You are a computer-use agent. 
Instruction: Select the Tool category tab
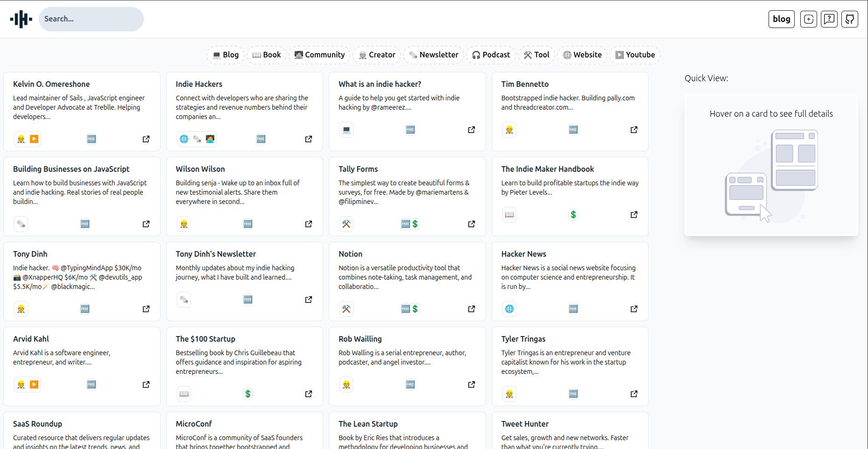(536, 55)
